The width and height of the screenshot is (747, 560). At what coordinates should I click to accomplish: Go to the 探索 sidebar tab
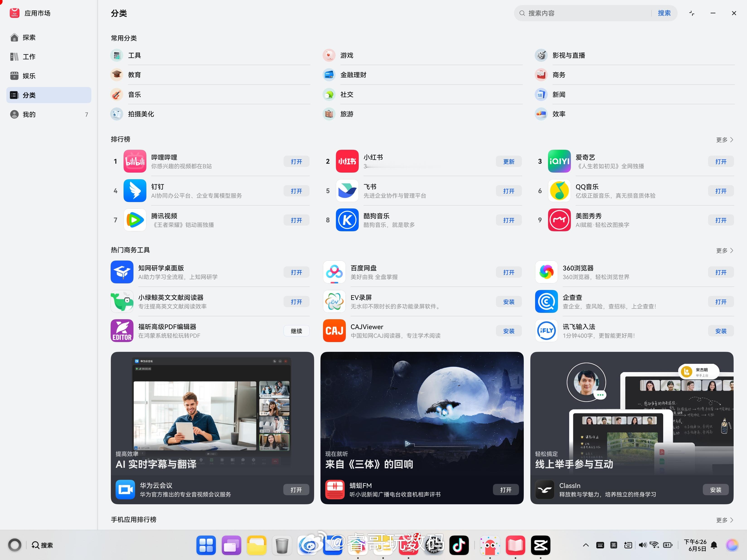(49, 37)
